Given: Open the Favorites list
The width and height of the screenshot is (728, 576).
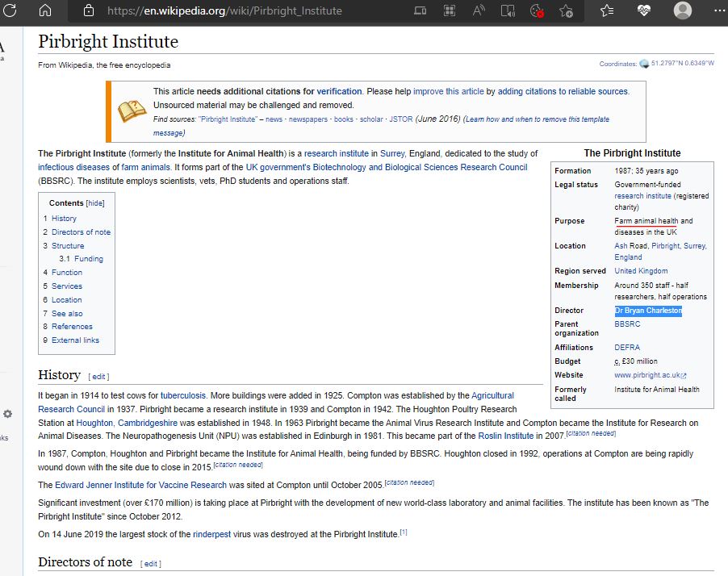Looking at the screenshot, I should pyautogui.click(x=607, y=10).
